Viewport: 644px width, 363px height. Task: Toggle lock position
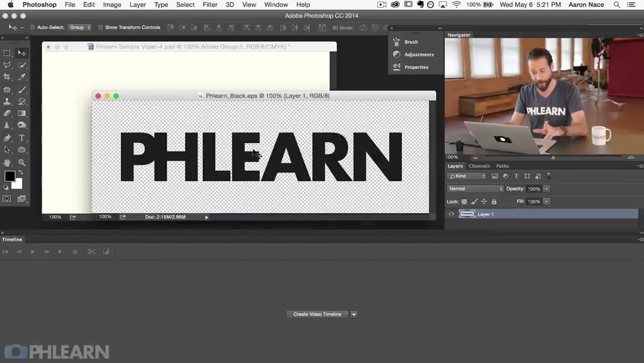[x=484, y=201]
